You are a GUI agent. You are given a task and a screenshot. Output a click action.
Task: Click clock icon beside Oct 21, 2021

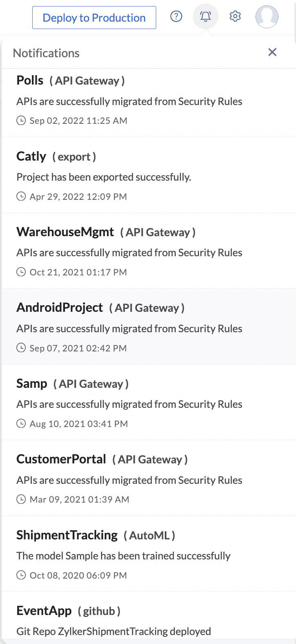pos(21,272)
